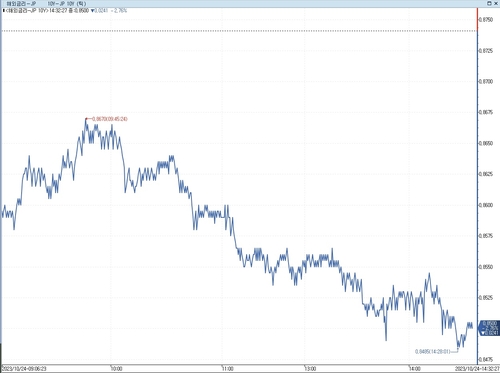The height and width of the screenshot is (373, 500).
Task: Click the 0.8750 y-axis label
Action: (x=486, y=20)
